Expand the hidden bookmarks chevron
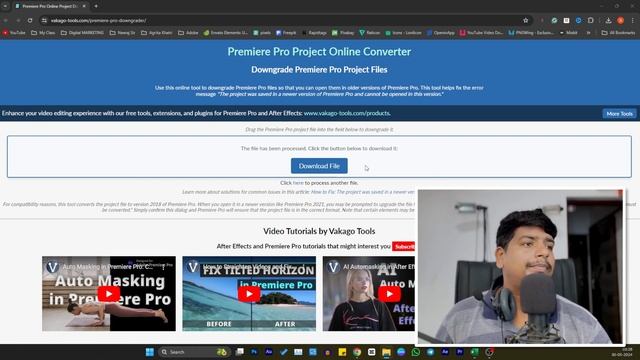This screenshot has width=640, height=360. [x=589, y=33]
